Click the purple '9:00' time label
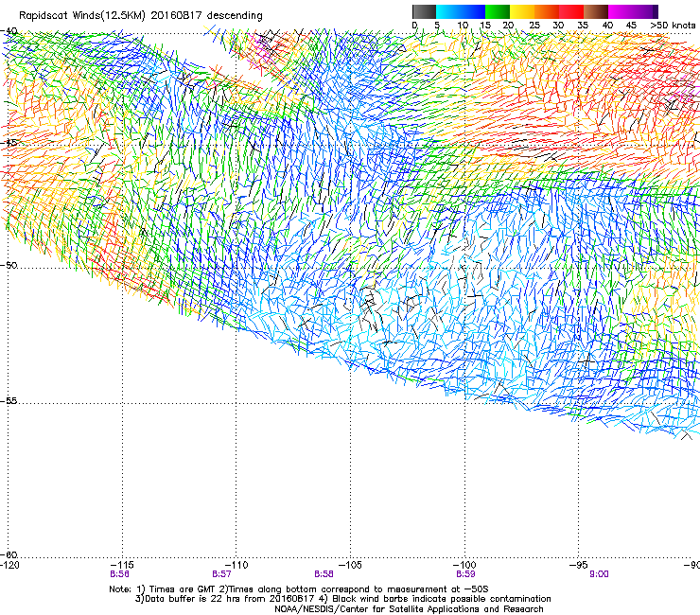 (599, 574)
